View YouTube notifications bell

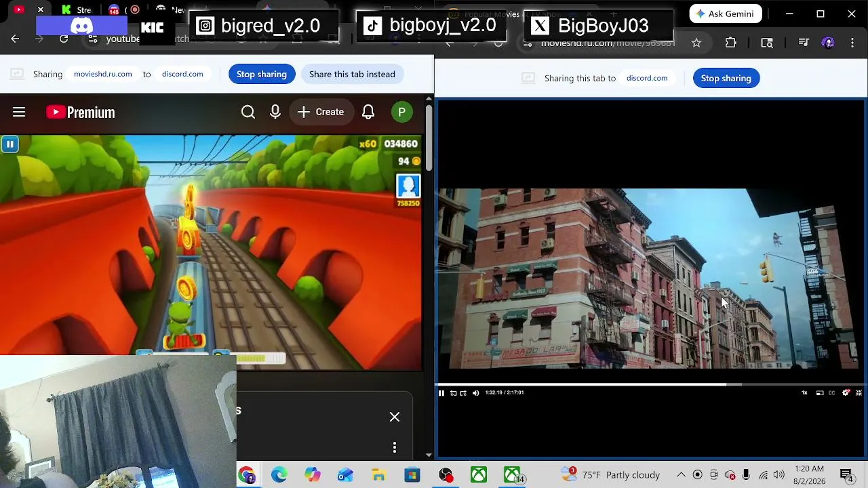tap(368, 112)
